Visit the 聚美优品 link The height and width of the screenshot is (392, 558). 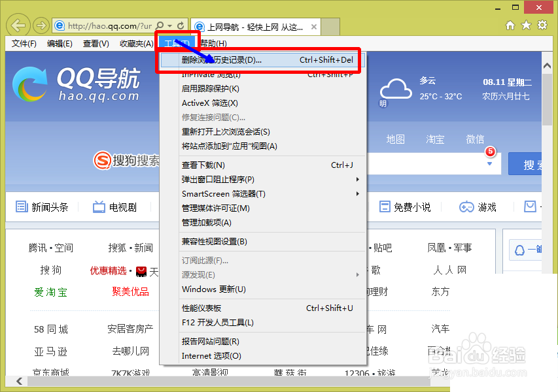click(x=131, y=292)
